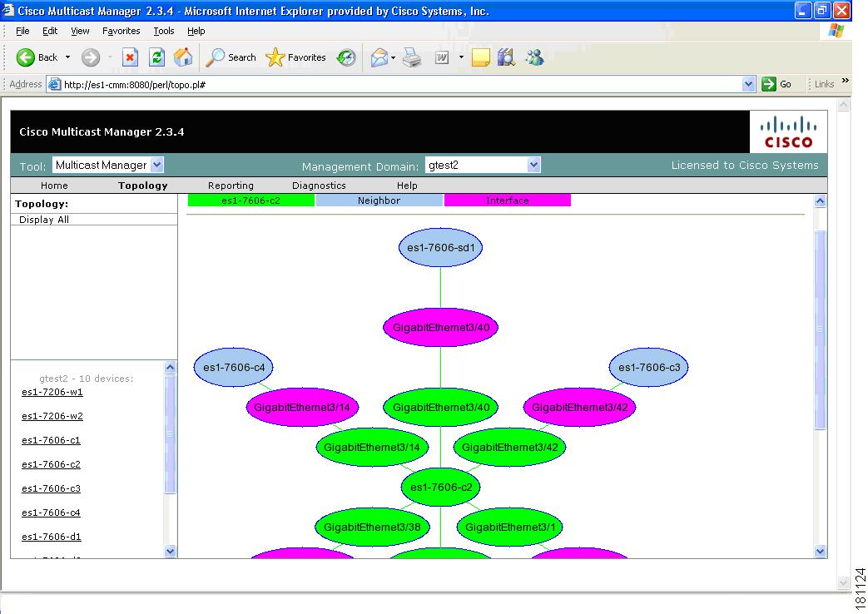This screenshot has width=868, height=614.
Task: Open the Research toolbar icon
Action: click(x=506, y=57)
